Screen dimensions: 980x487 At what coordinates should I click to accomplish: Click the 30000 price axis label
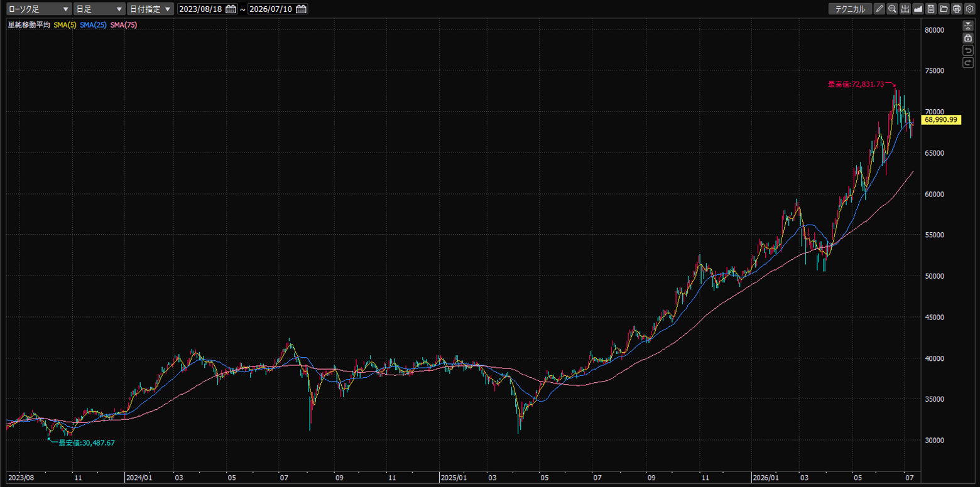pos(935,440)
